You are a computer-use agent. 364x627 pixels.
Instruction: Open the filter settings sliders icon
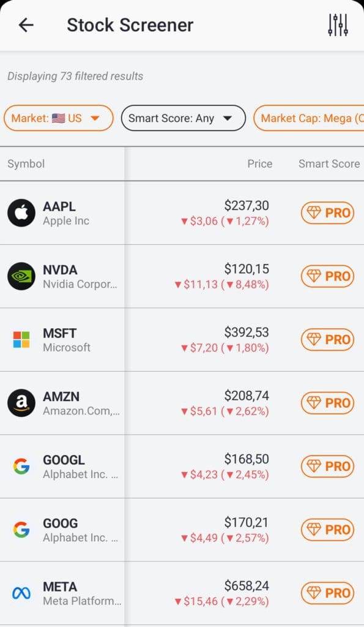click(x=337, y=24)
